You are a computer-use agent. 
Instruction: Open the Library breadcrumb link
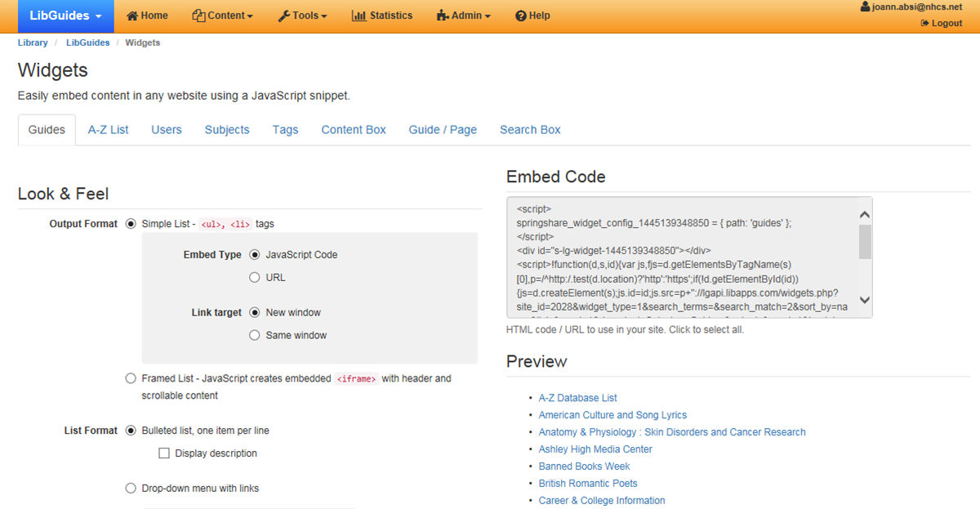pyautogui.click(x=33, y=42)
